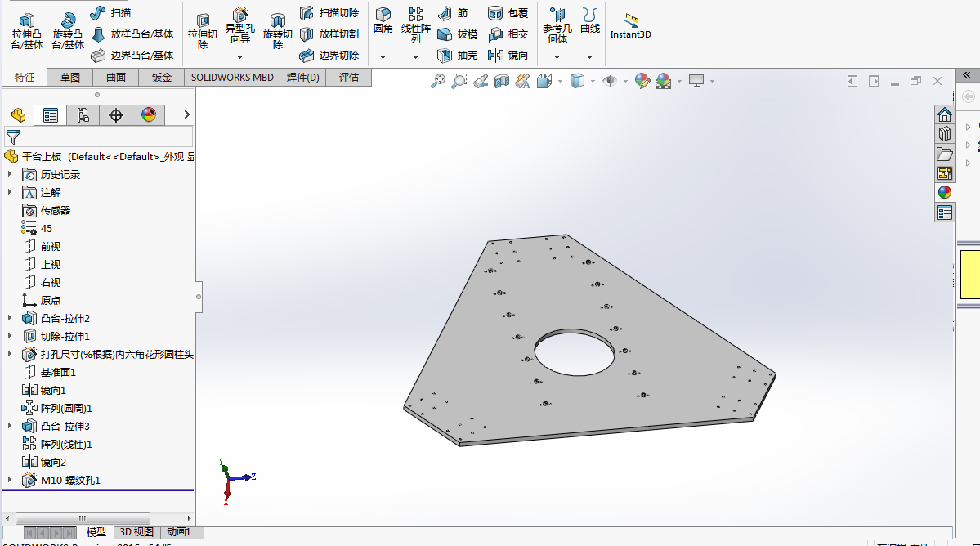
Task: Open the 动画1 motion study tab
Action: pos(179,532)
